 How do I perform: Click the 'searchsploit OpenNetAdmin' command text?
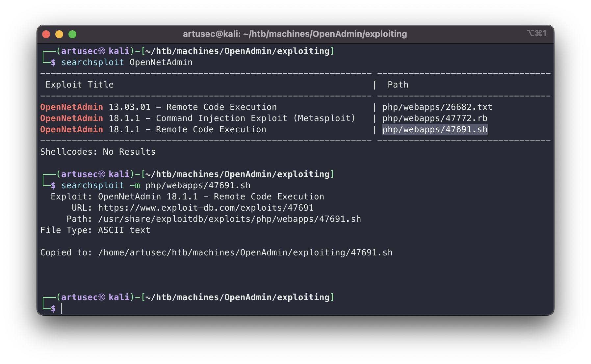coord(127,62)
